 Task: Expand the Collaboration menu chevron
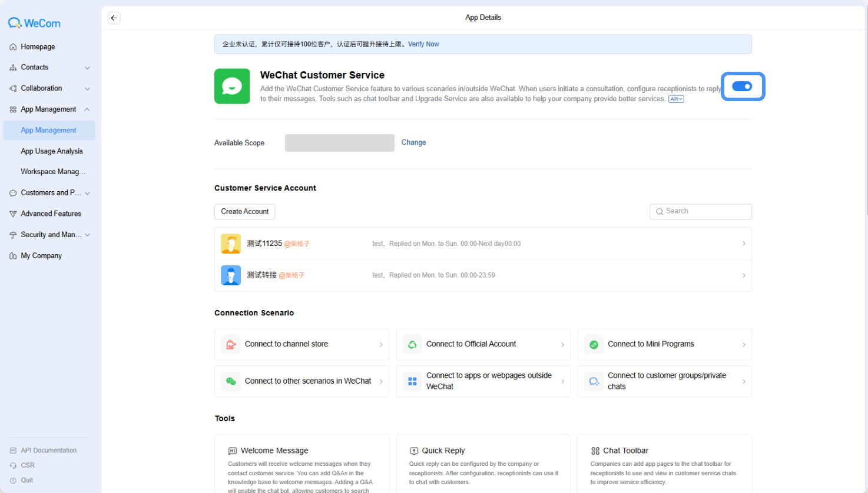87,89
